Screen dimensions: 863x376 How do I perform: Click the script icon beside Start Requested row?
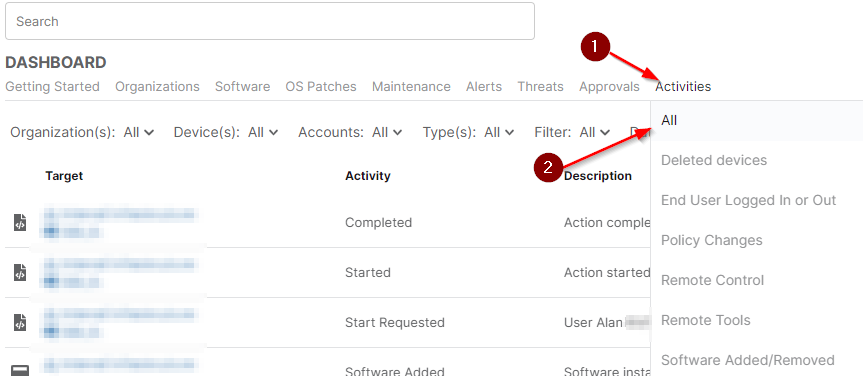[20, 323]
